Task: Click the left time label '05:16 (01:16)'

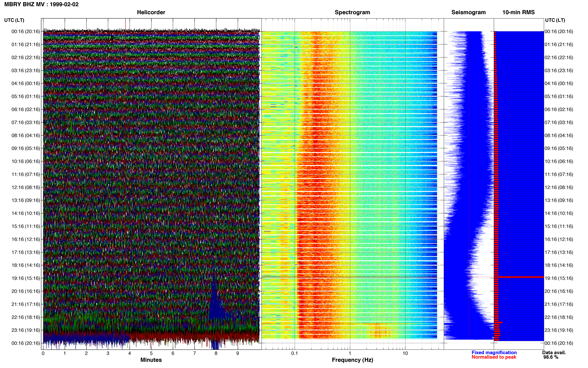Action: point(26,96)
